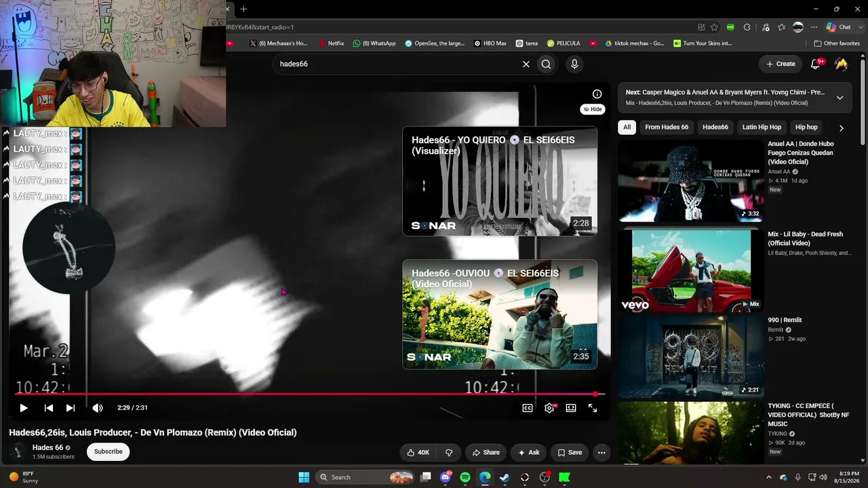Open Spotify from the taskbar
This screenshot has width=868, height=488.
coord(465,477)
